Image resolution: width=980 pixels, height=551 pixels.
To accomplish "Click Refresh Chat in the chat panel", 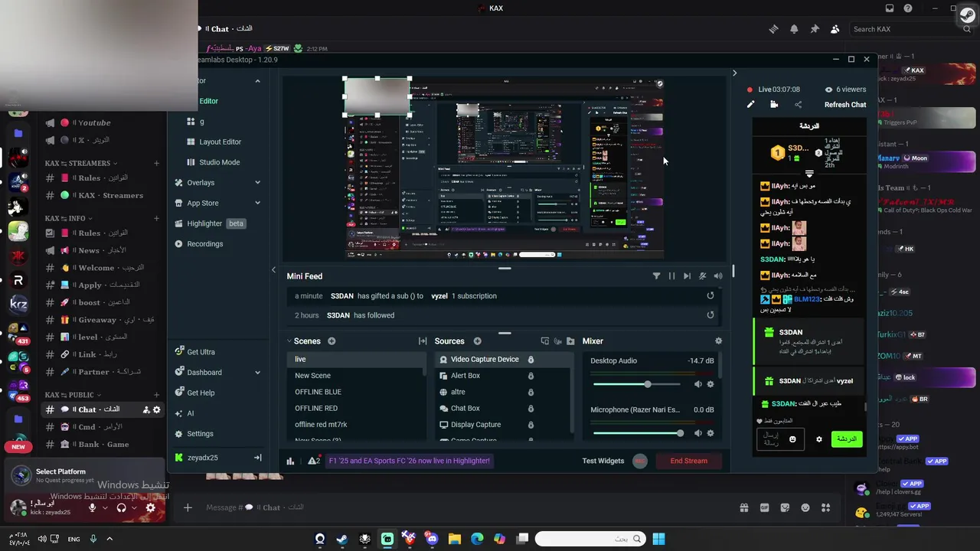I will click(x=845, y=105).
